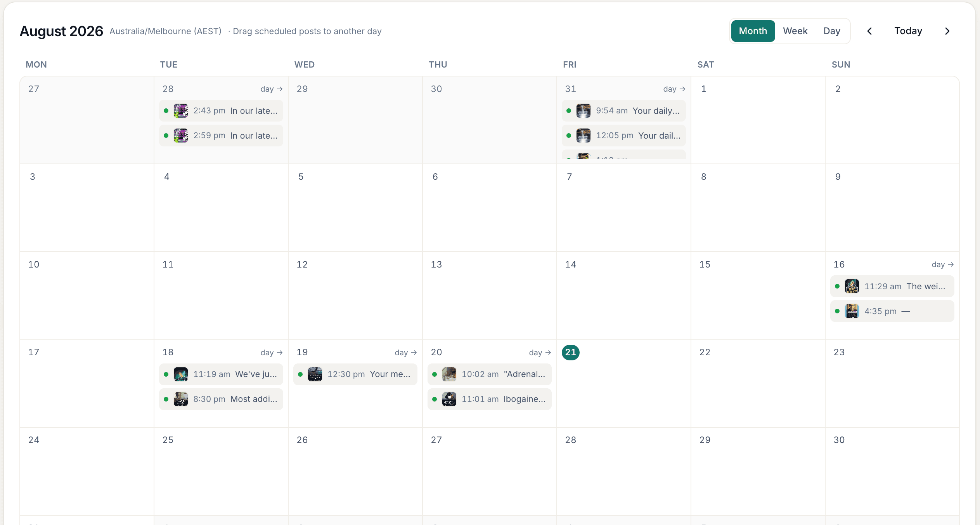Select the 4:35 pm post entry time
This screenshot has width=980, height=525.
click(x=880, y=311)
